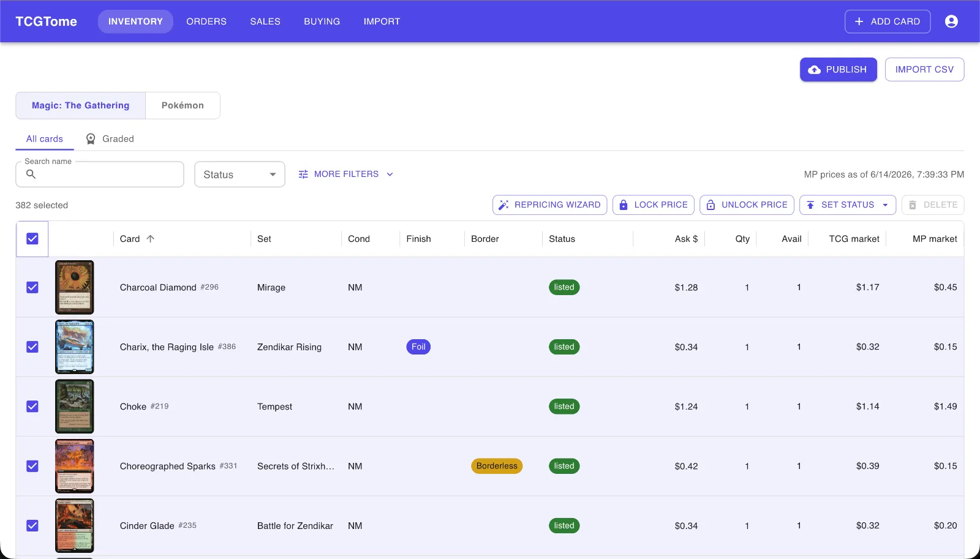Image resolution: width=980 pixels, height=559 pixels.
Task: Click the Foil finish badge
Action: click(x=418, y=347)
